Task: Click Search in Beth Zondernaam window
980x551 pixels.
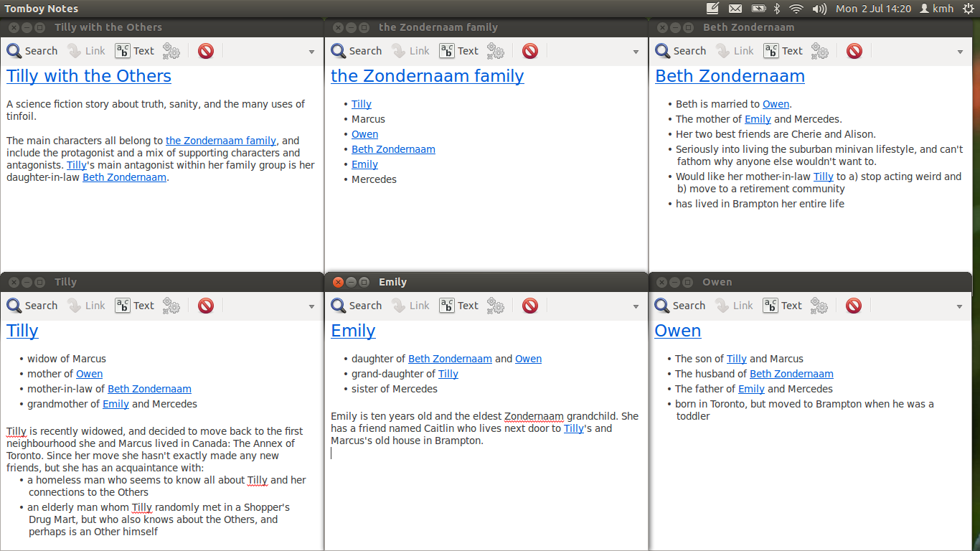Action: click(x=680, y=51)
